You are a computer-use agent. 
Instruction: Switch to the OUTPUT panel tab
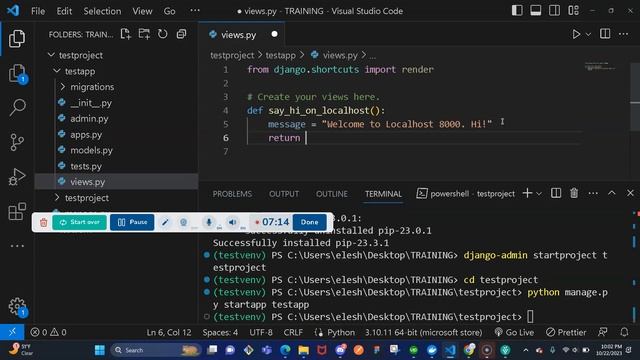point(284,194)
